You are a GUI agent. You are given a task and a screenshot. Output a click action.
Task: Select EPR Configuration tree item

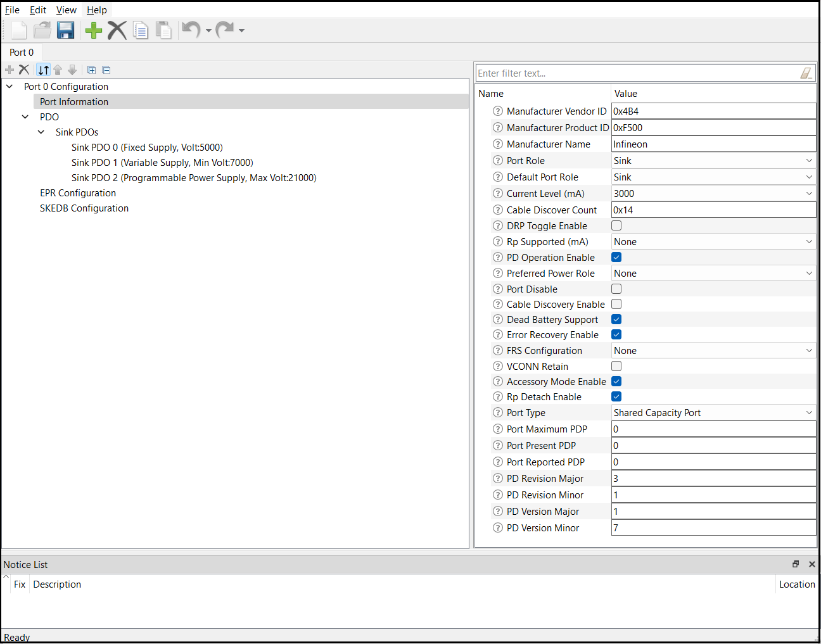(78, 193)
